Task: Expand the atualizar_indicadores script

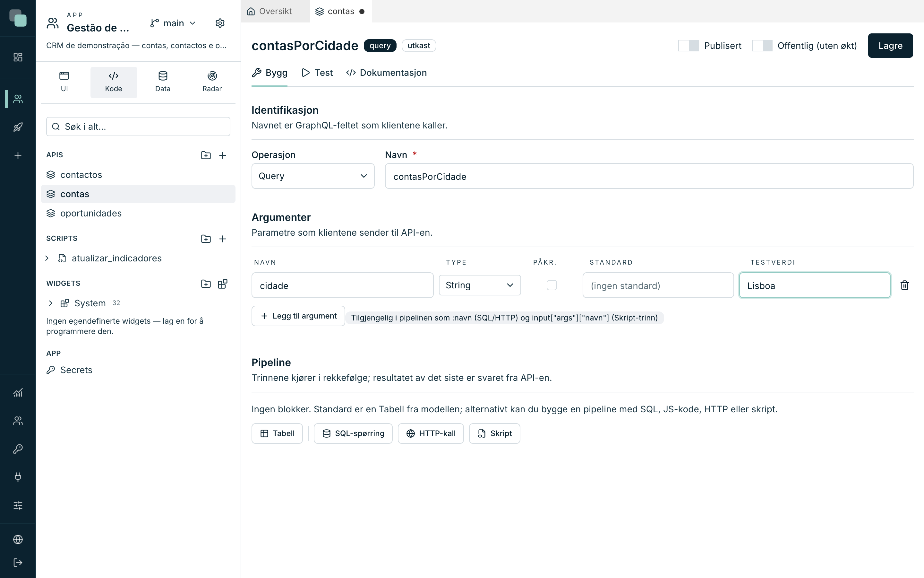Action: [x=47, y=258]
